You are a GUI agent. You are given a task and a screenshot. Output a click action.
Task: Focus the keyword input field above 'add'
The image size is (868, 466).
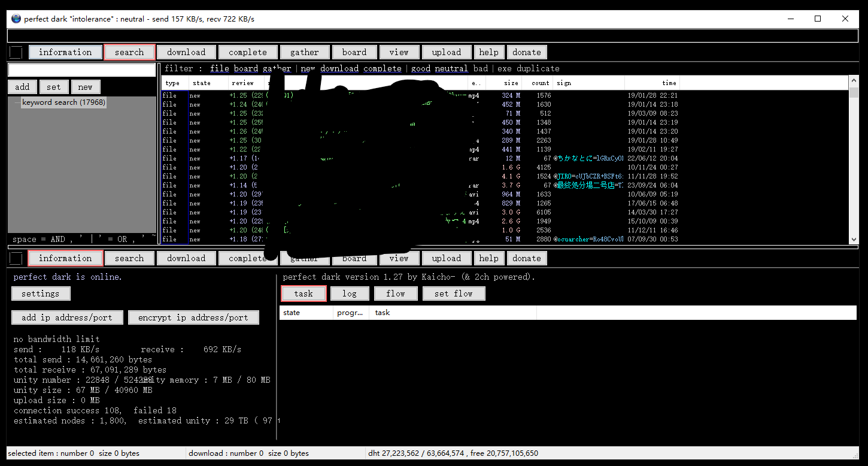[81, 70]
